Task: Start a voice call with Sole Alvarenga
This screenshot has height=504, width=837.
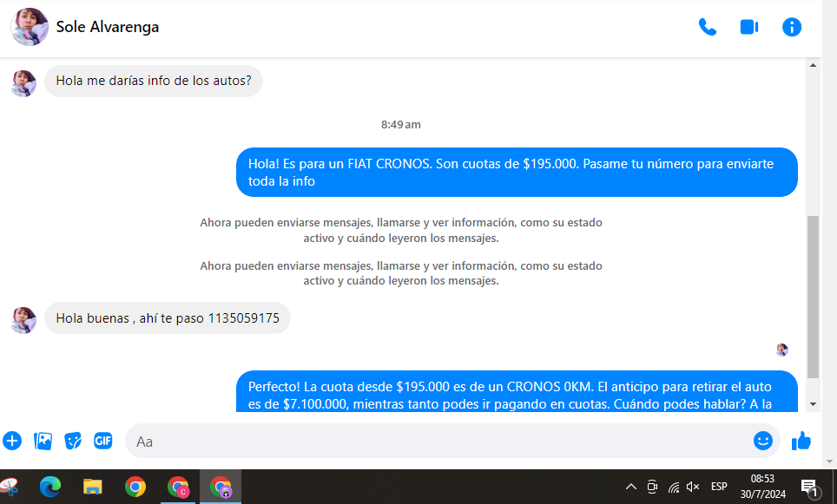Action: point(708,27)
